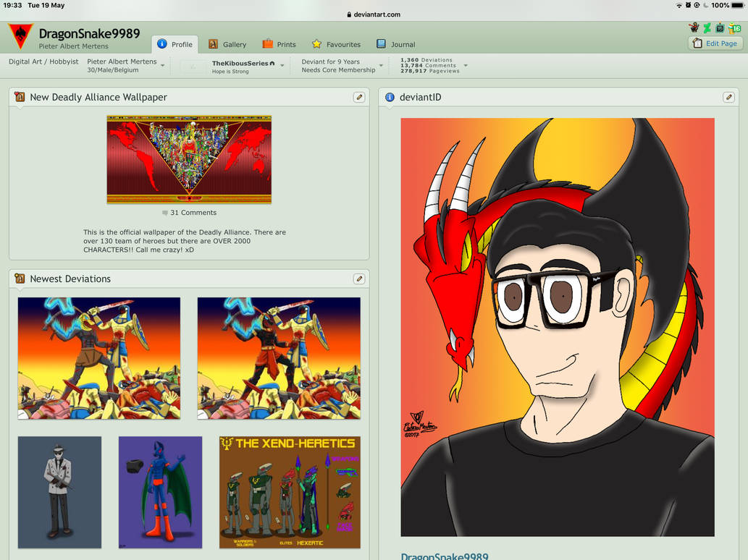
Task: Expand the Deviant for 9 Years dropdown
Action: [x=381, y=66]
